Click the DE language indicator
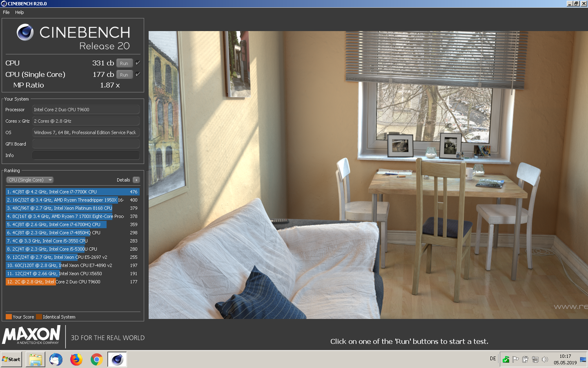The width and height of the screenshot is (588, 368). (x=493, y=359)
